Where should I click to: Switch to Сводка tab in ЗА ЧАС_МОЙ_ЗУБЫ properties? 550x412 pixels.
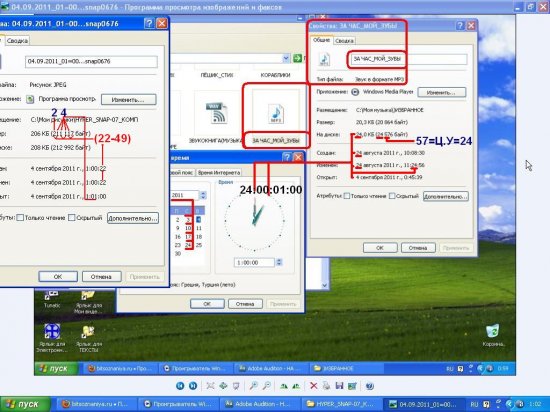344,41
